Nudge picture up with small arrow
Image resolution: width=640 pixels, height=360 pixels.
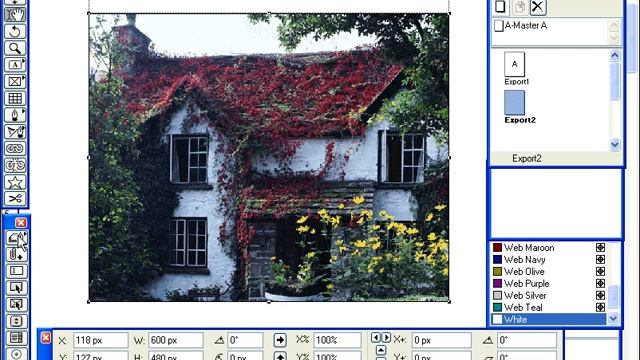click(380, 350)
